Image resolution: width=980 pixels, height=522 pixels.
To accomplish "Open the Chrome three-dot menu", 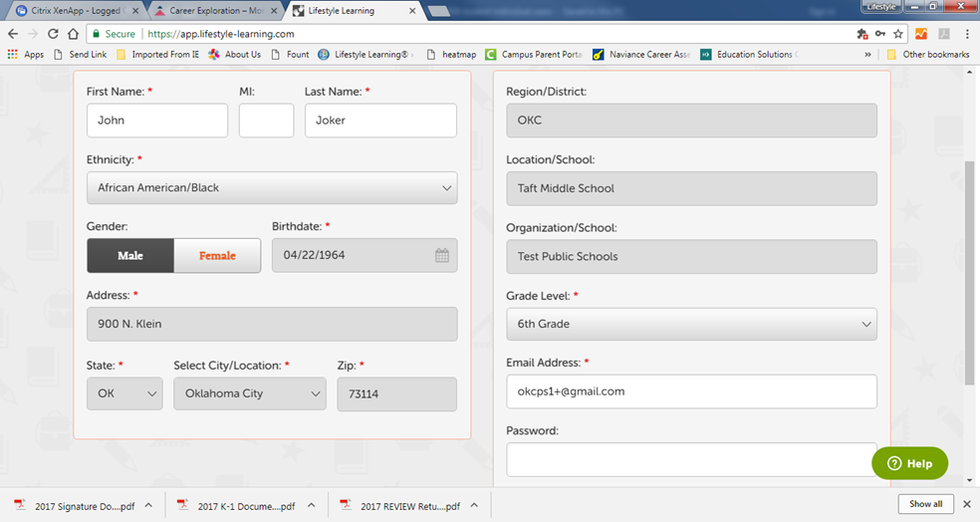I will pyautogui.click(x=967, y=34).
